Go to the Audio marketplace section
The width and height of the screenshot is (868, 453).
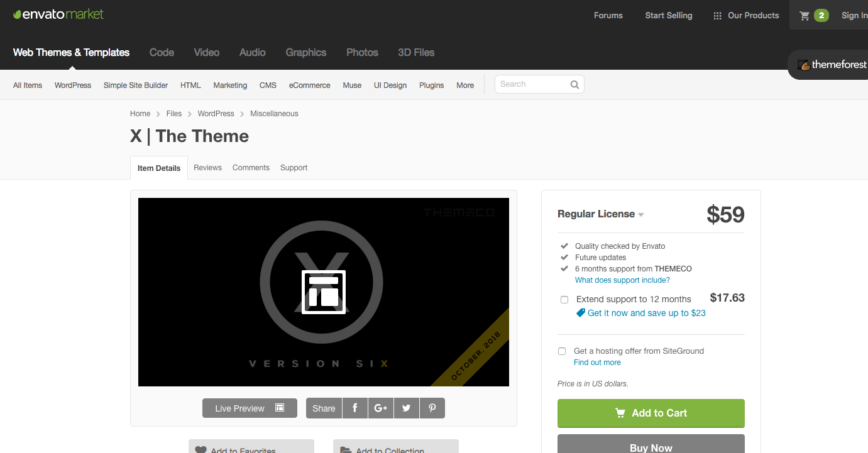tap(253, 53)
